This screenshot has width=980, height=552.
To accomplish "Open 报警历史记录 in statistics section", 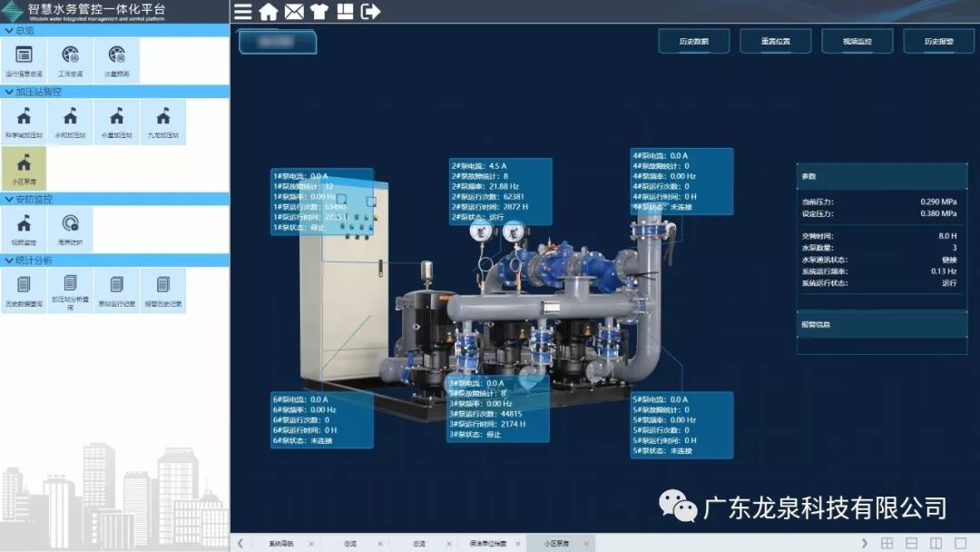I will pos(163,290).
